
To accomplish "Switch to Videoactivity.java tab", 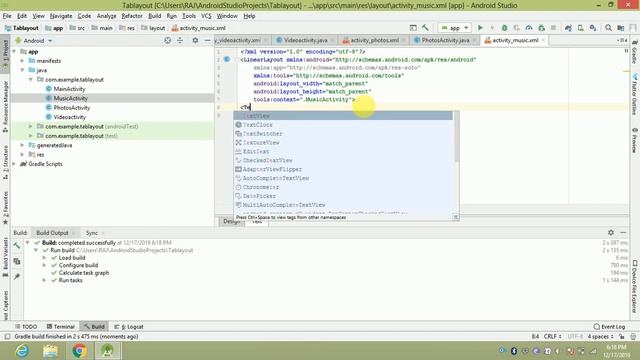I will [305, 40].
